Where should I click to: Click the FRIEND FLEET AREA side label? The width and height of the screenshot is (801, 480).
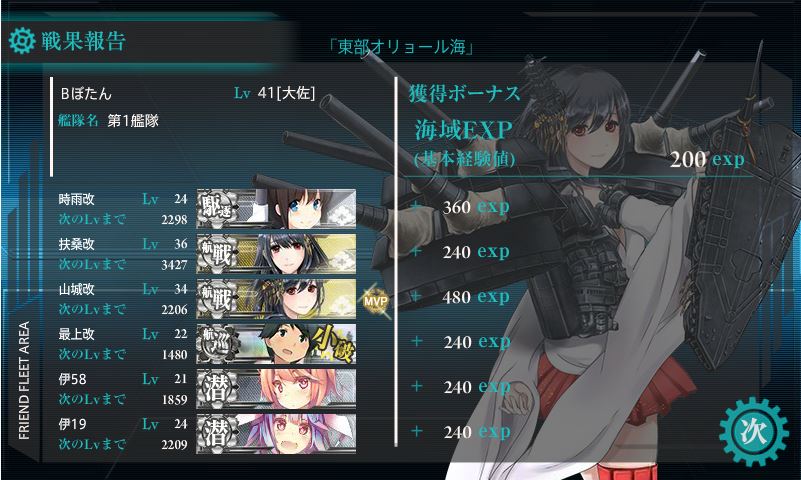23,380
